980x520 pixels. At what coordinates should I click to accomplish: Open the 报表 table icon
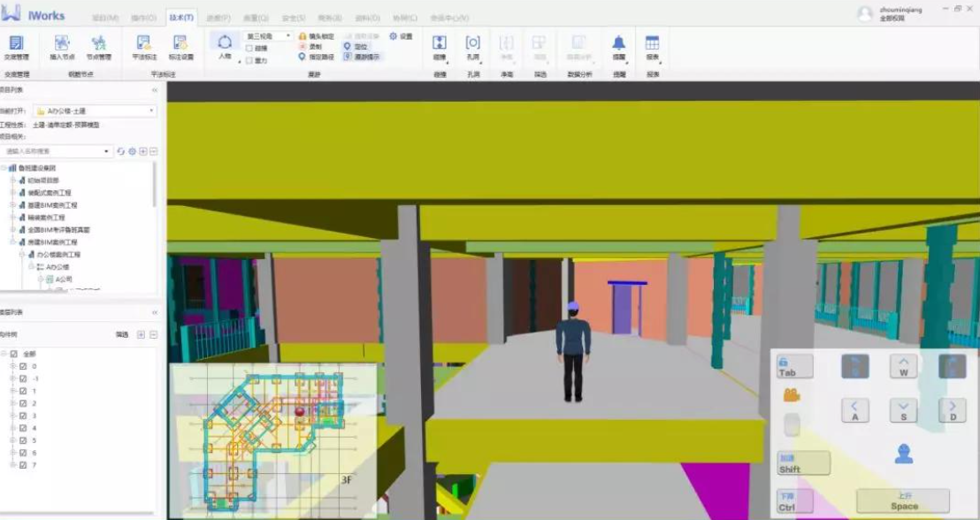click(x=653, y=48)
